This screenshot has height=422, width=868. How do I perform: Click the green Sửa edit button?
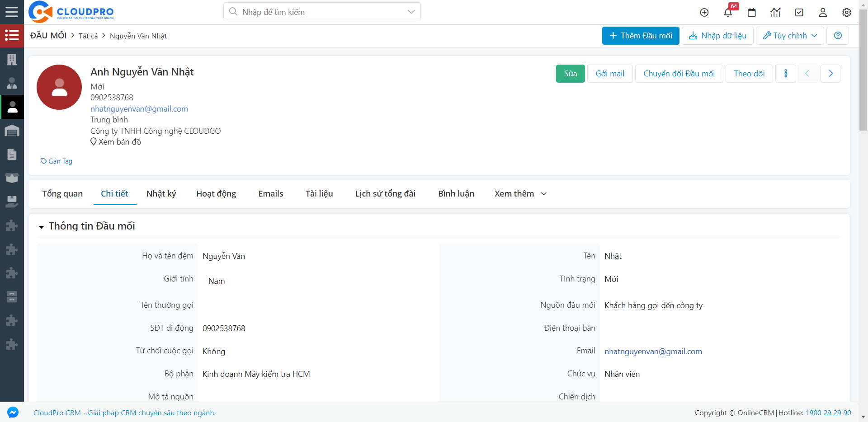pos(571,74)
